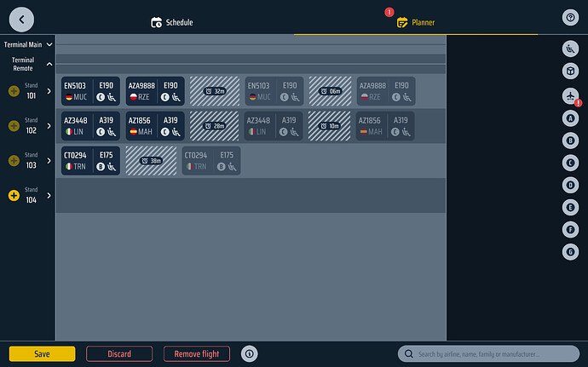
Task: Select the active AZ3448 LIN flight card
Action: [90, 126]
